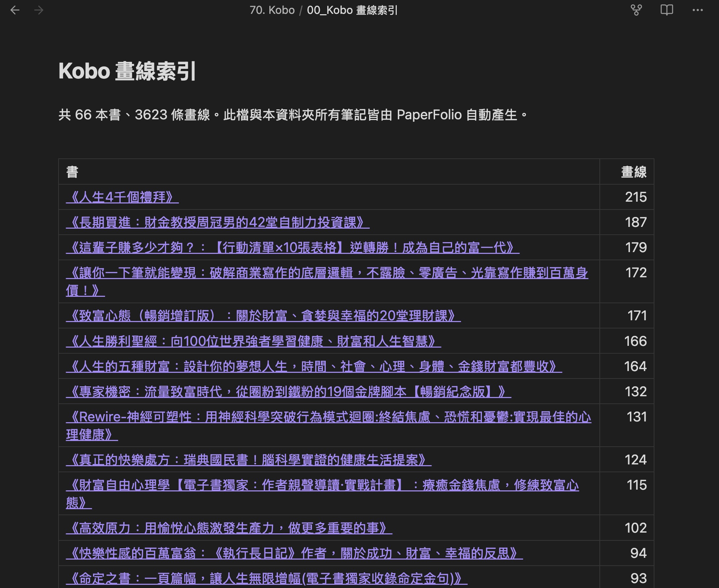The width and height of the screenshot is (719, 588).
Task: Open the《人生的五種財富》book link
Action: pyautogui.click(x=314, y=366)
